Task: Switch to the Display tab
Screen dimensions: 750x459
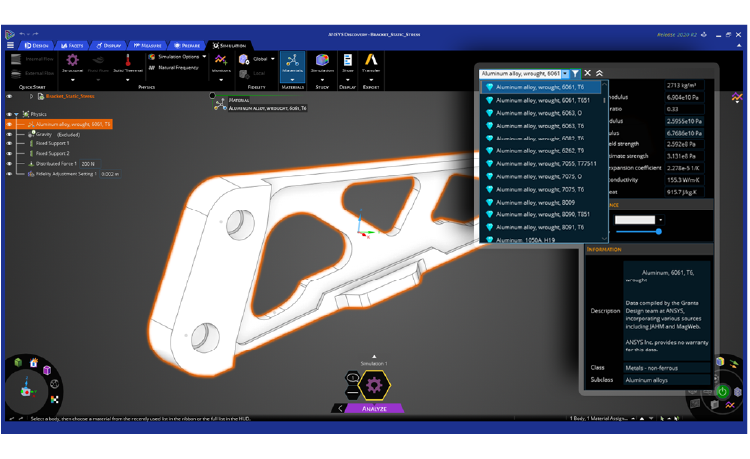Action: [109, 45]
